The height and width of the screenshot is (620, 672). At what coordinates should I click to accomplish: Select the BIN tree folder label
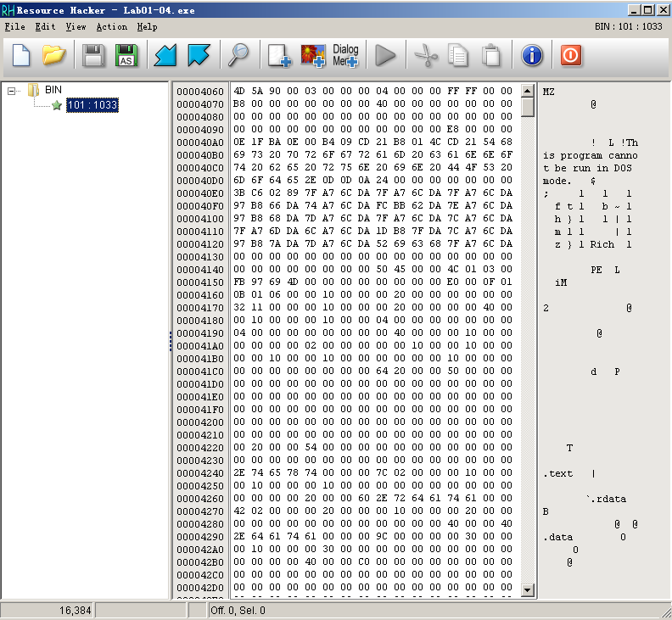[53, 90]
